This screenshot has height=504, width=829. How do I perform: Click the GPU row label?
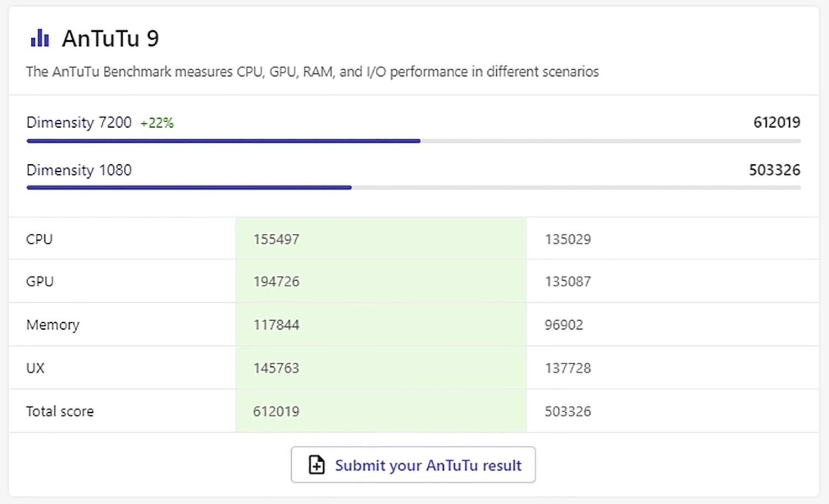40,281
